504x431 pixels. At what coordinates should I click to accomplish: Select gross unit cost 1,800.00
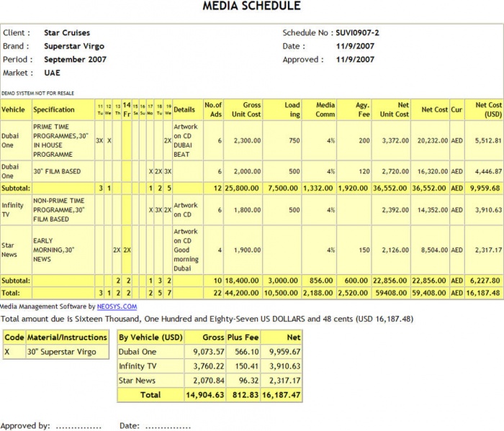[243, 210]
